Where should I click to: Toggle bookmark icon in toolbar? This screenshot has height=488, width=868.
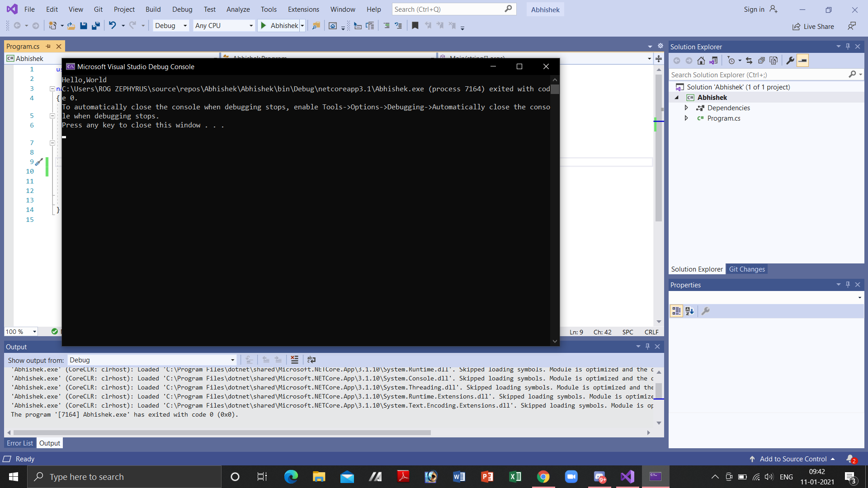pos(415,26)
